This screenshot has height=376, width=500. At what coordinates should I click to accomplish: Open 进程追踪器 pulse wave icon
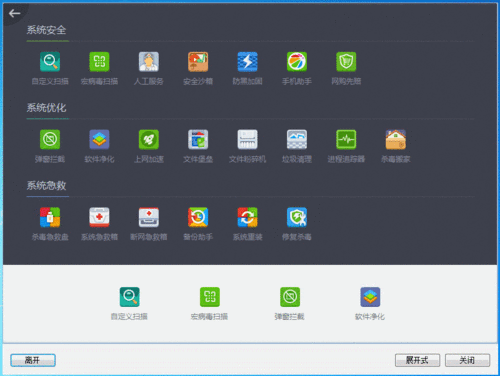(346, 139)
